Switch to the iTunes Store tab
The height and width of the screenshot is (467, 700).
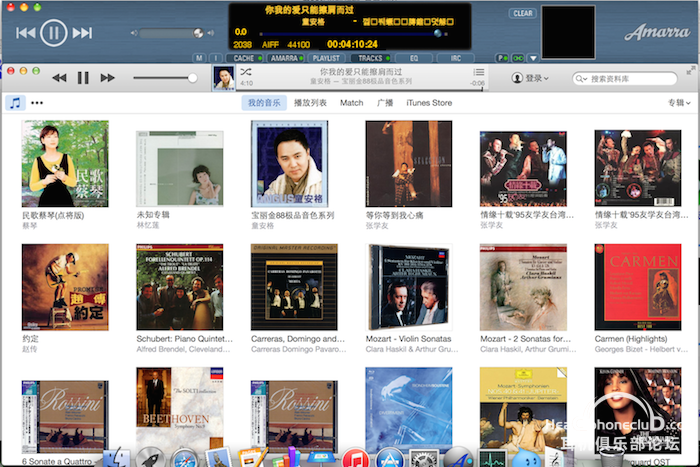[429, 103]
